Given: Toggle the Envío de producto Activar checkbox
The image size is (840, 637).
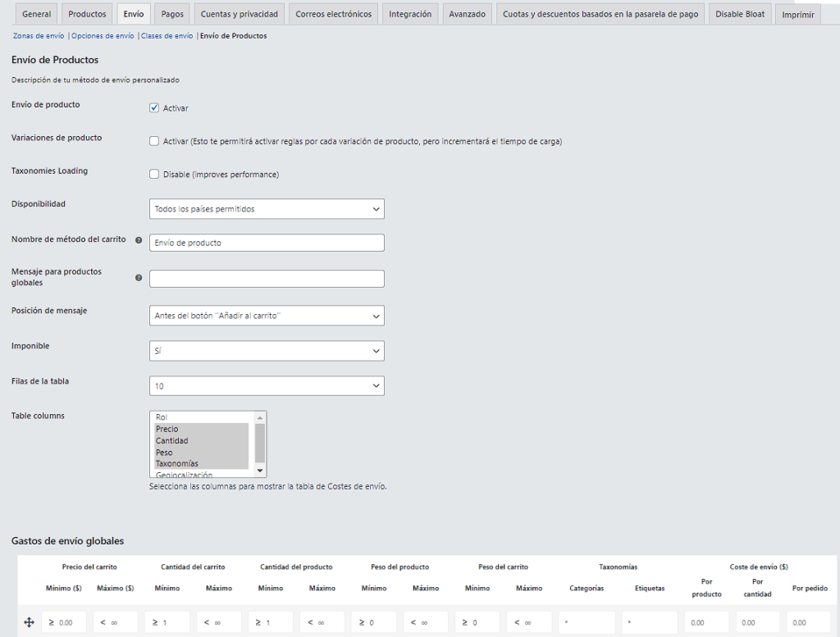Looking at the screenshot, I should point(154,107).
